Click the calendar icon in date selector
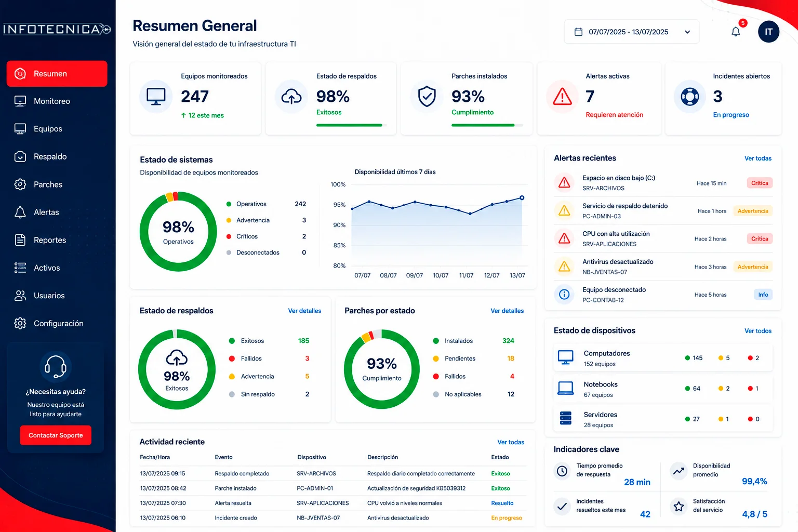The width and height of the screenshot is (798, 532). coord(578,32)
